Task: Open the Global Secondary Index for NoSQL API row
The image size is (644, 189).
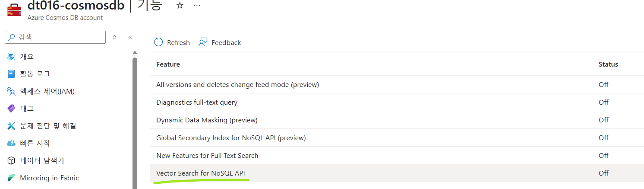Action: pyautogui.click(x=397, y=138)
